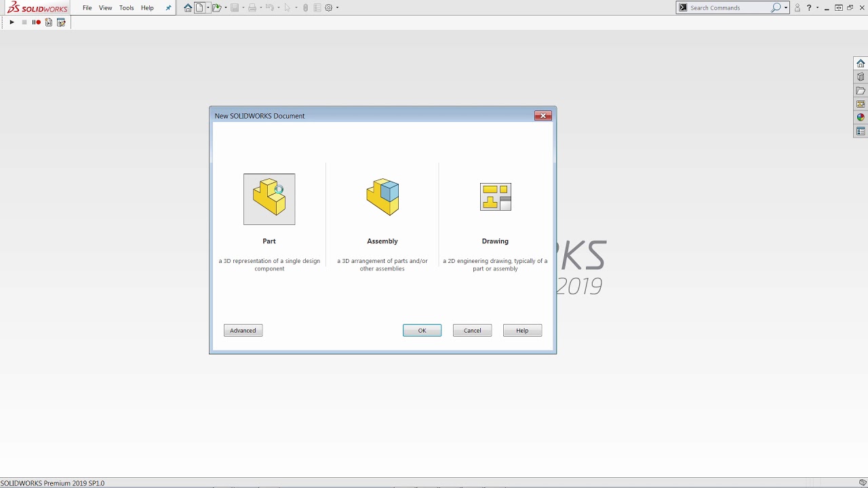The height and width of the screenshot is (488, 868).
Task: Click the Record/Pause macro icon
Action: pyautogui.click(x=36, y=22)
